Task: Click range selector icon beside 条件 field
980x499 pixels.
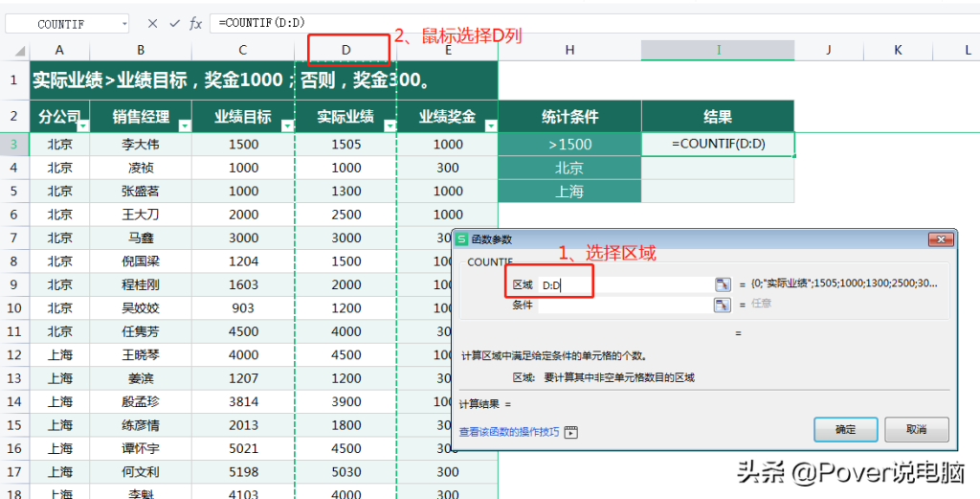Action: (723, 305)
